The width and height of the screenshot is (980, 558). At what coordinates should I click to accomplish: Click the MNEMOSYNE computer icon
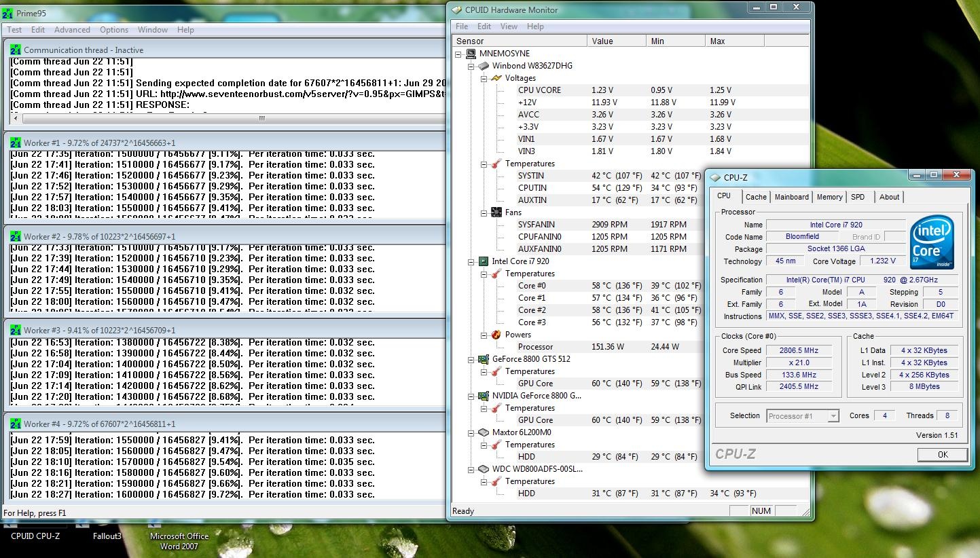[x=471, y=54]
